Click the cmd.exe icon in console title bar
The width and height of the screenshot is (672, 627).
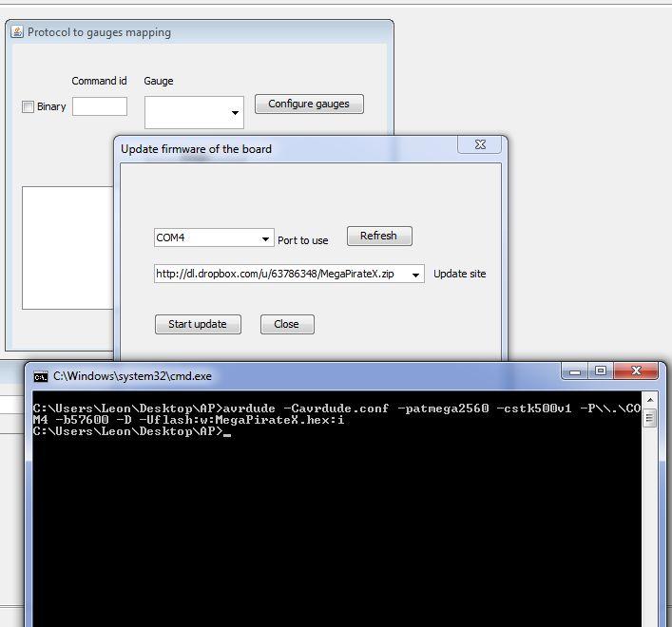(40, 376)
